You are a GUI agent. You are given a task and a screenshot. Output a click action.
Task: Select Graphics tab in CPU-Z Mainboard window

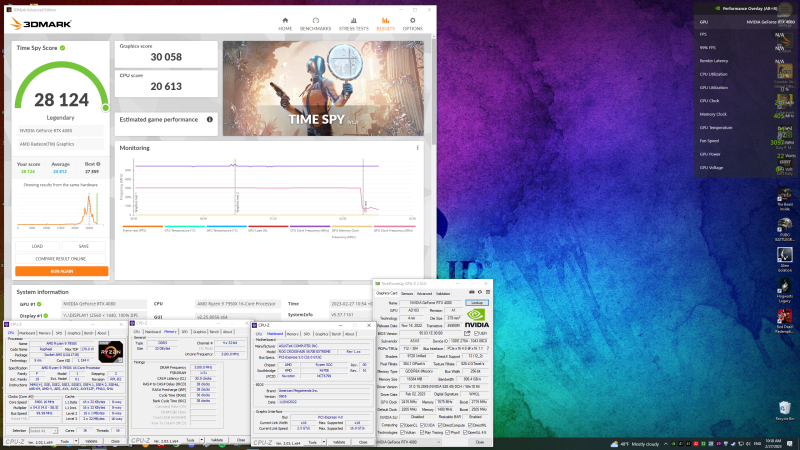coord(321,334)
